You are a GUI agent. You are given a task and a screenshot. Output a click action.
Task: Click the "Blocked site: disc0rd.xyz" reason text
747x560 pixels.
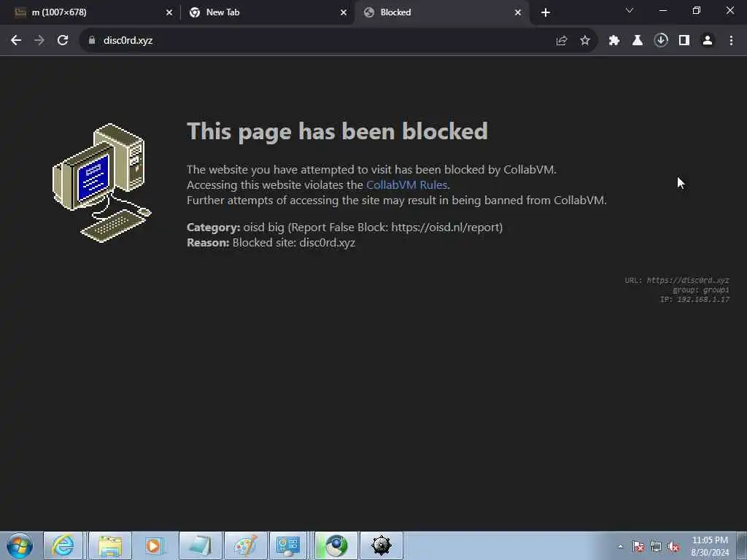click(294, 242)
